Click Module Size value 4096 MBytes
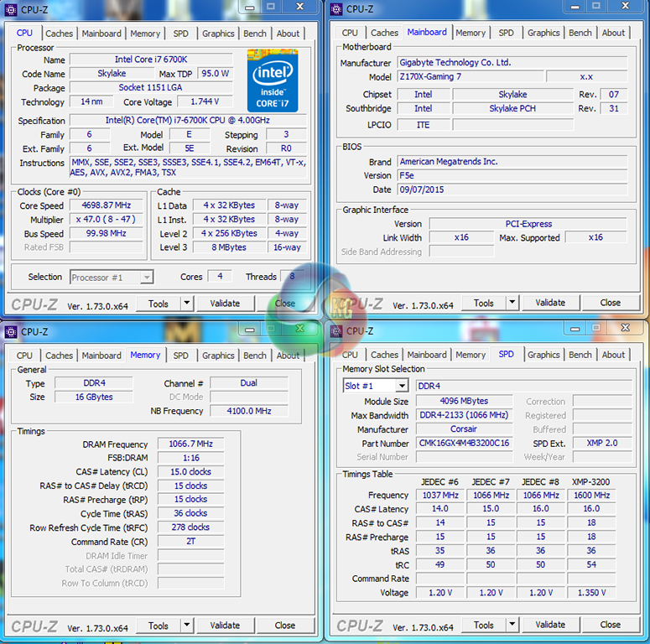The image size is (650, 644). pos(464,401)
